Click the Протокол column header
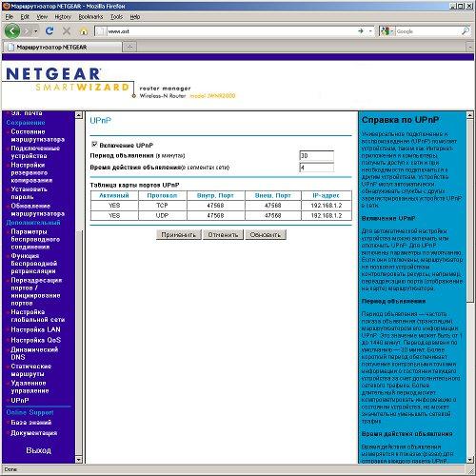Image resolution: width=476 pixels, height=476 pixels. (162, 195)
